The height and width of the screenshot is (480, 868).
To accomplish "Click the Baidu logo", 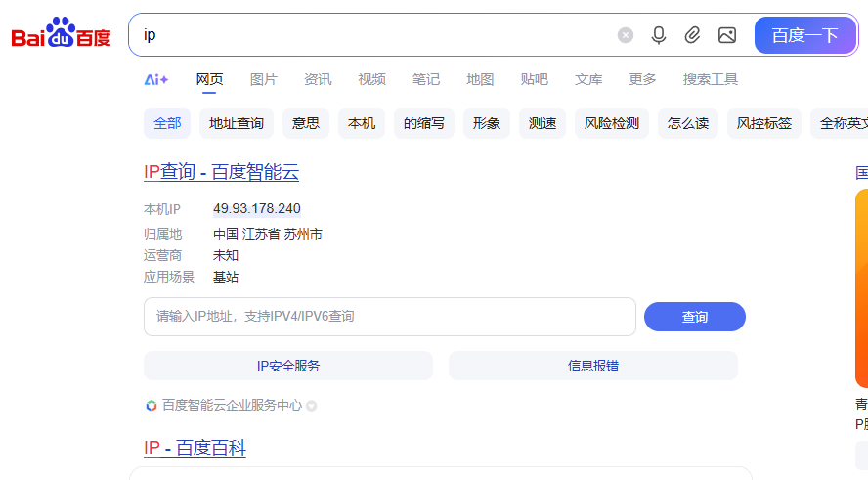I will point(61,35).
